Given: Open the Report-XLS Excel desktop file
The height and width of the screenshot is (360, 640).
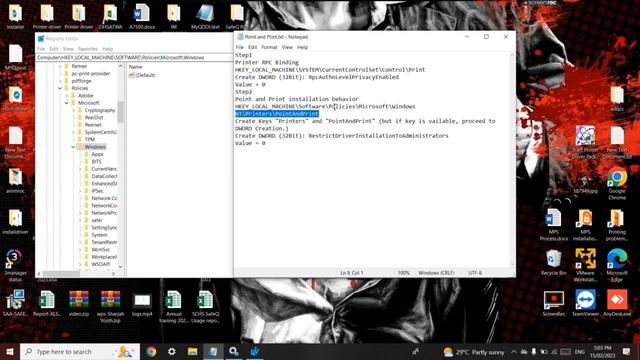Looking at the screenshot, I should pos(47,303).
